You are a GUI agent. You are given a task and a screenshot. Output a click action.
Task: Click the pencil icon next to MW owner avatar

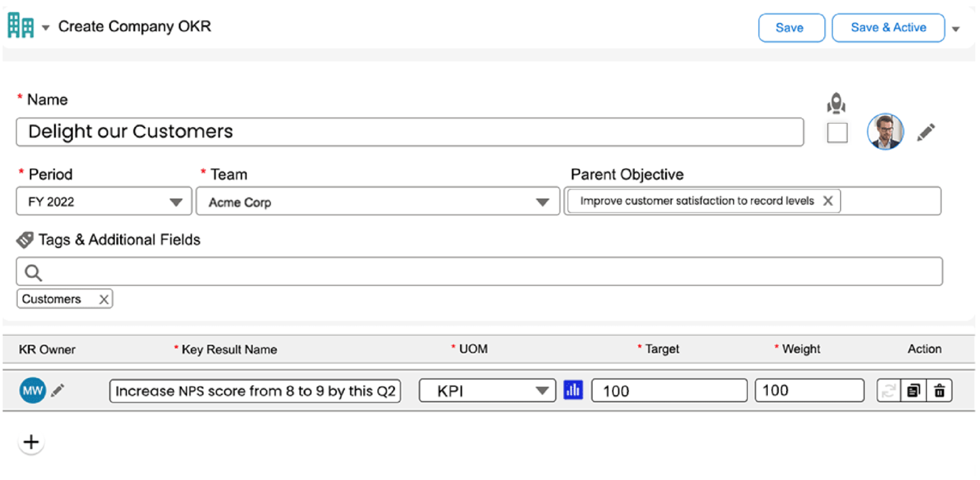pyautogui.click(x=57, y=390)
